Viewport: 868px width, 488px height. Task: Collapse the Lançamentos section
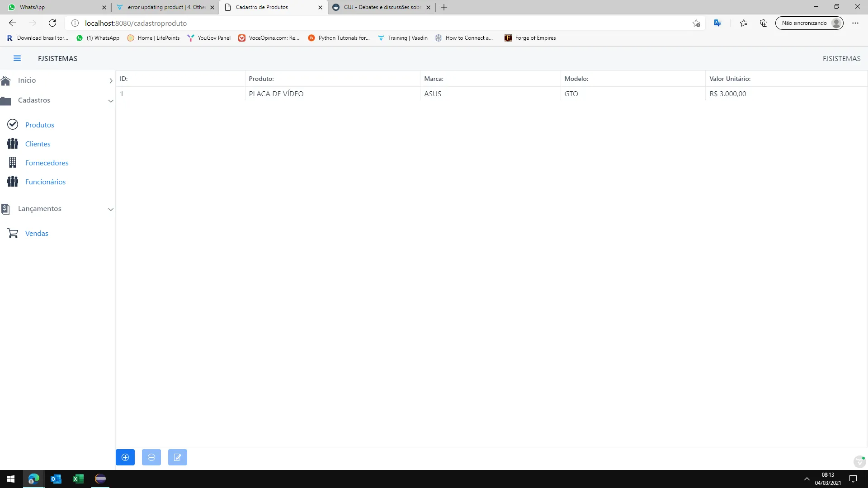(x=111, y=209)
